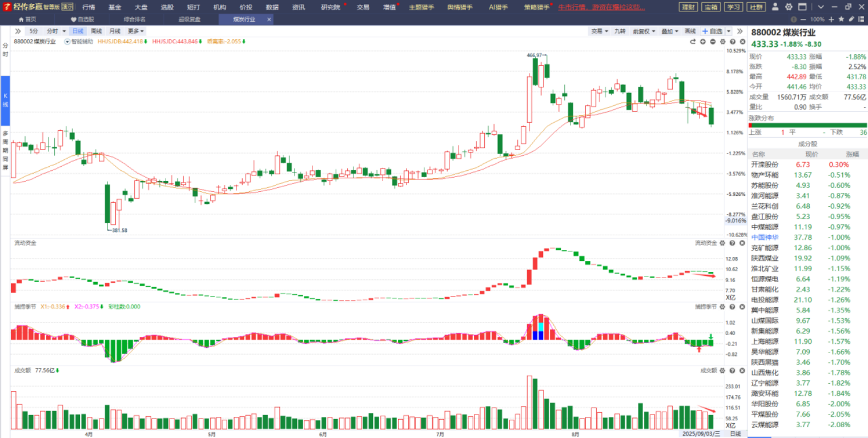The image size is (868, 438).
Task: Open the user account profile icon
Action: point(775,7)
